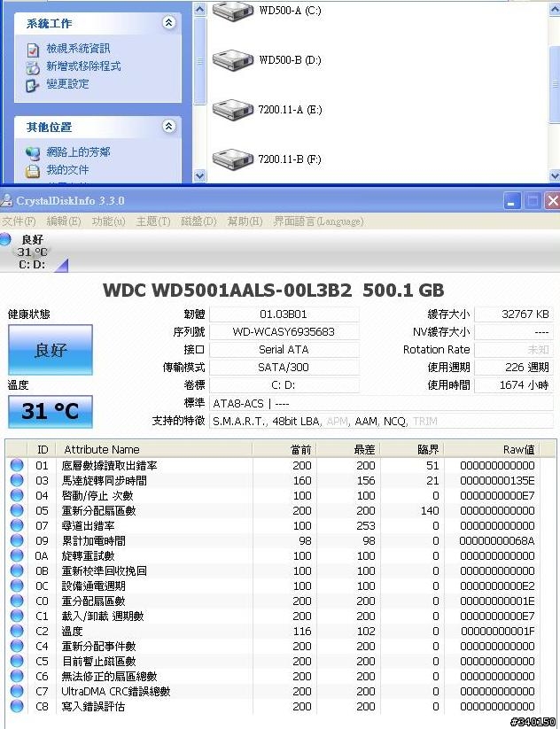Open the 新增或移除程式 link
560x729 pixels.
83,66
